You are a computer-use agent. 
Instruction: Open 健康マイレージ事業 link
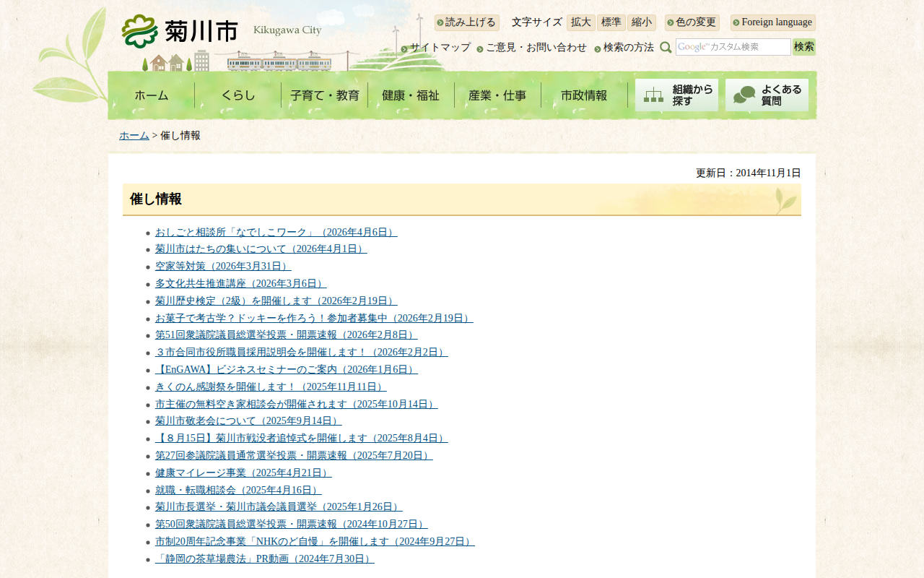click(x=243, y=473)
